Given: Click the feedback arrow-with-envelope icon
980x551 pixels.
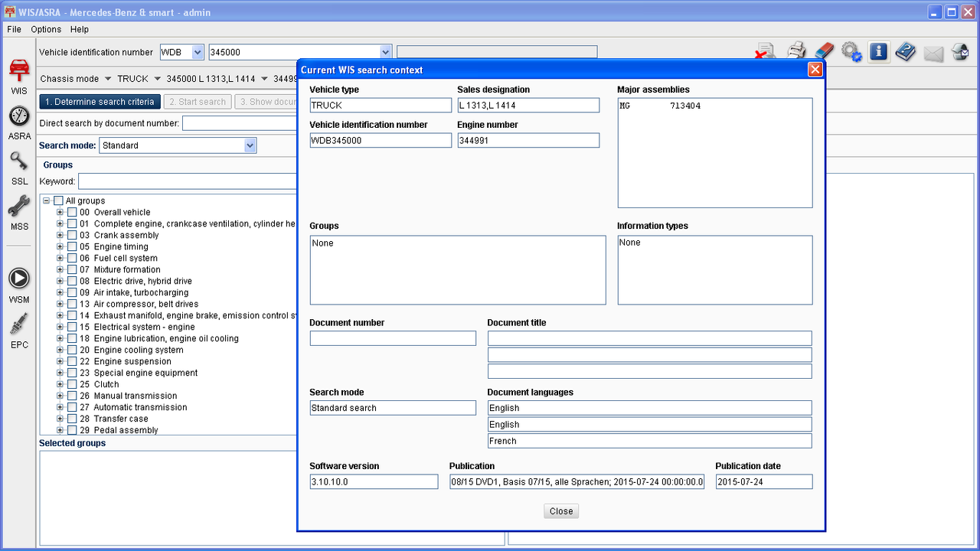Looking at the screenshot, I should pyautogui.click(x=960, y=51).
